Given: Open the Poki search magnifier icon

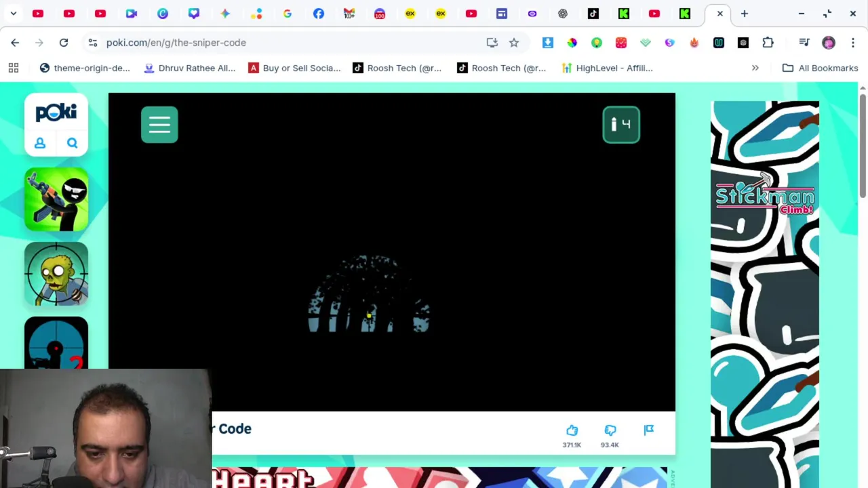Looking at the screenshot, I should click(x=73, y=143).
